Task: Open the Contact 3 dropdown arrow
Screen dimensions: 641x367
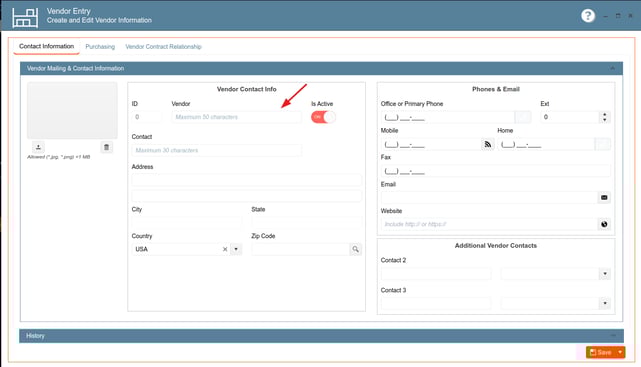Action: pos(605,303)
